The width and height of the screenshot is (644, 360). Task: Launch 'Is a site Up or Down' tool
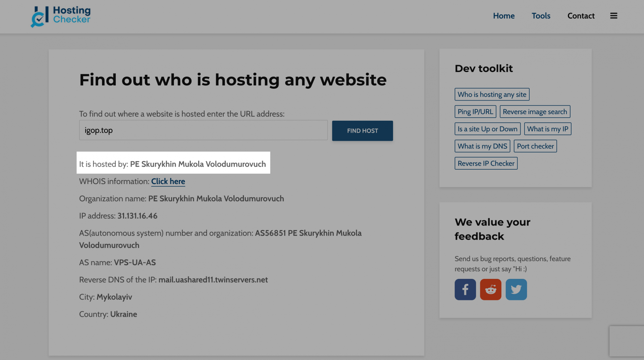(x=487, y=129)
